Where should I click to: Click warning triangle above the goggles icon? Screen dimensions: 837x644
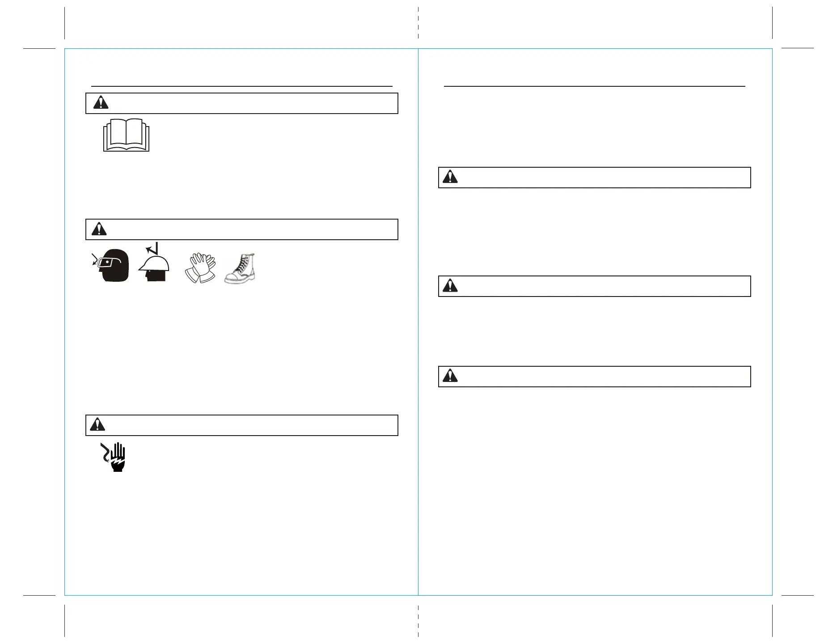[99, 229]
